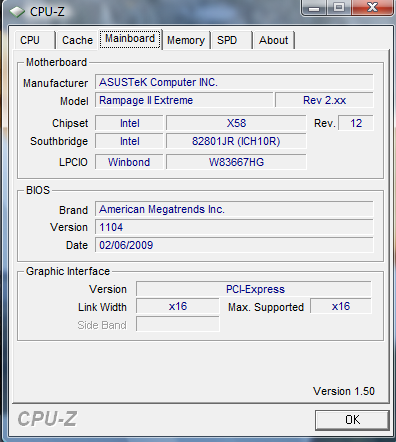Switch to the CPU tab
This screenshot has height=442, width=396.
(x=34, y=40)
